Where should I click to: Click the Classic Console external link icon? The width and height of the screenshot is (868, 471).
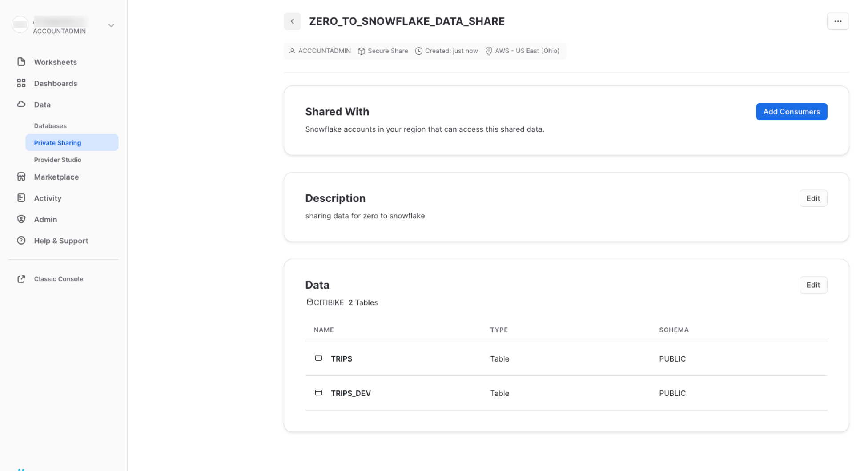tap(21, 279)
